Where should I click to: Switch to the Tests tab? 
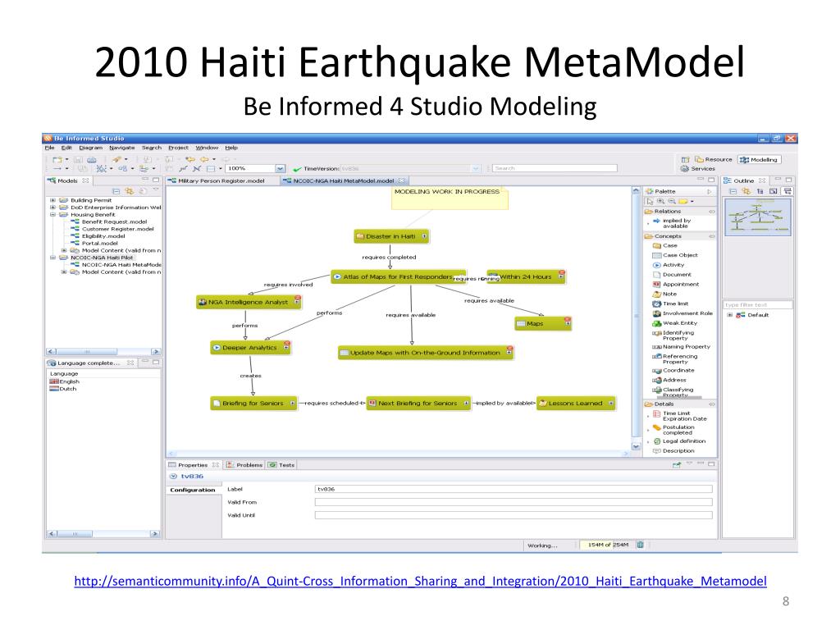click(282, 465)
